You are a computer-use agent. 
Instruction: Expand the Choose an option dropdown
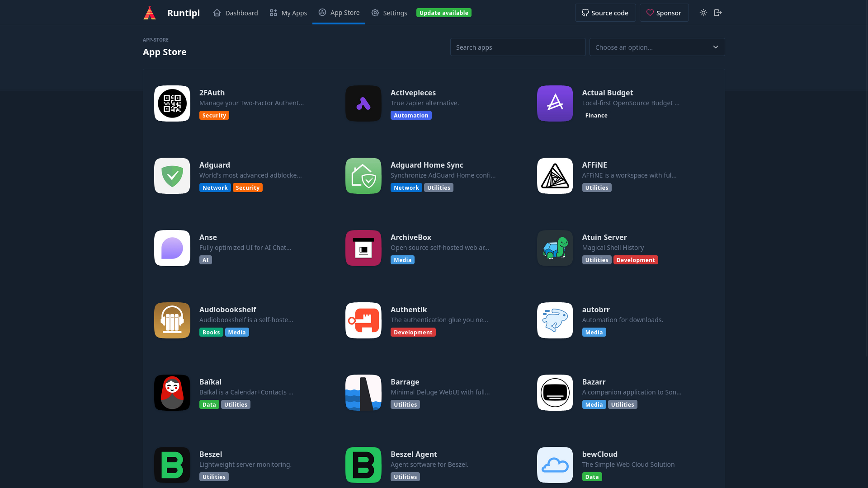657,47
